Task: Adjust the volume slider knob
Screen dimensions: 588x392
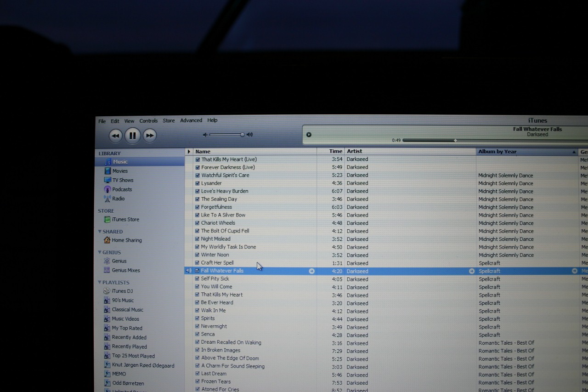Action: pos(242,135)
